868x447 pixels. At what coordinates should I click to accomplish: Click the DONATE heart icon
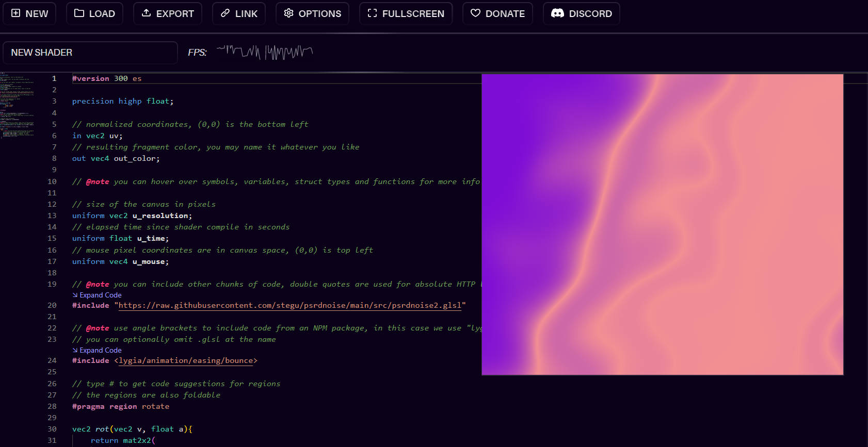476,13
